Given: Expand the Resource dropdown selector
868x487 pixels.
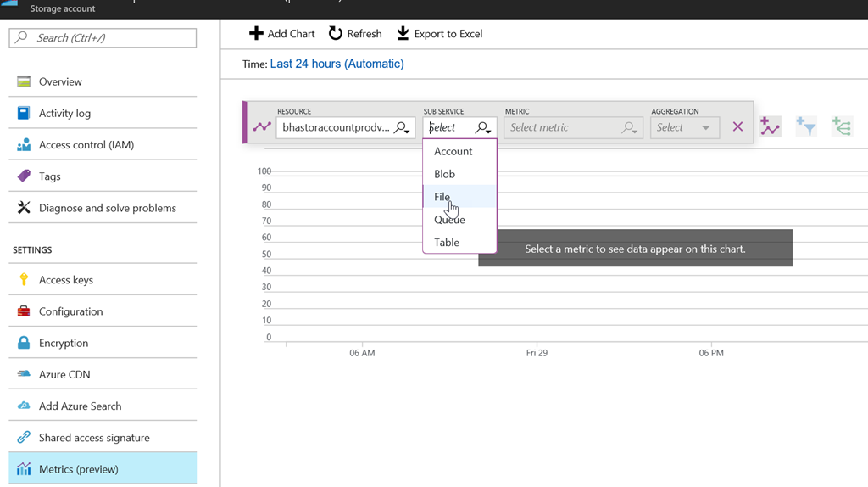Looking at the screenshot, I should click(346, 127).
